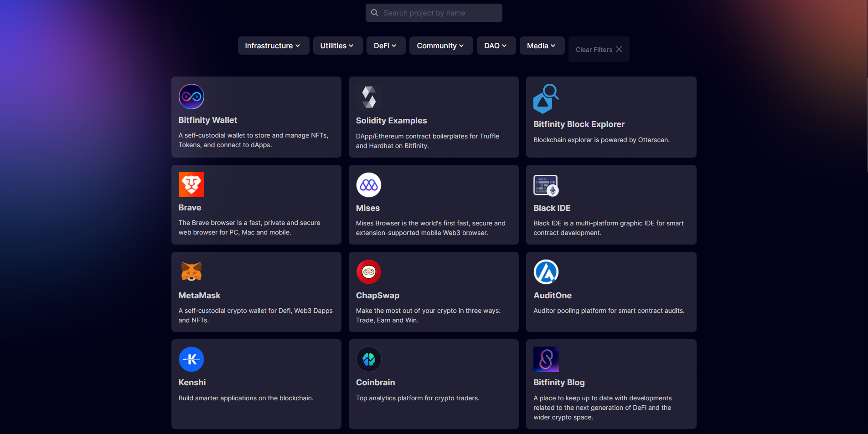Expand the Infrastructure filter dropdown

[273, 46]
